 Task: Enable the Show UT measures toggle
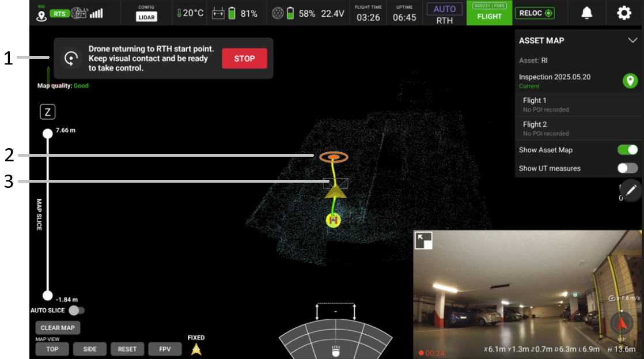[x=627, y=168]
